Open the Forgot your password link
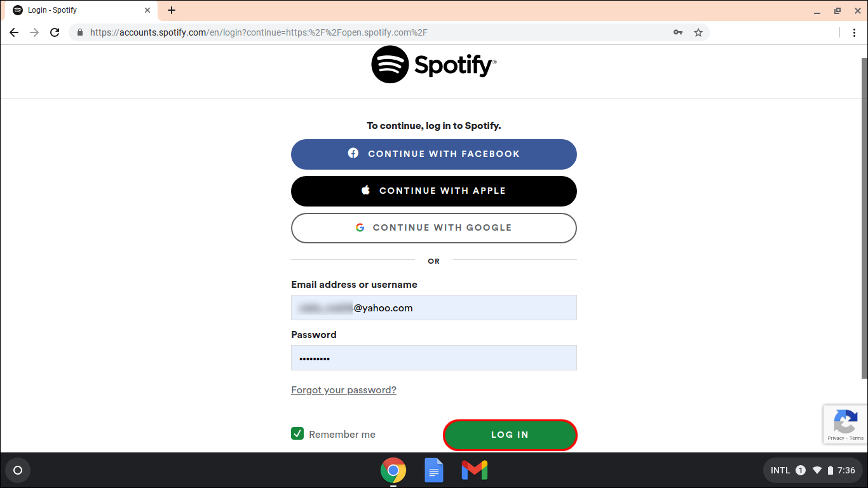Image resolution: width=868 pixels, height=488 pixels. pos(344,390)
